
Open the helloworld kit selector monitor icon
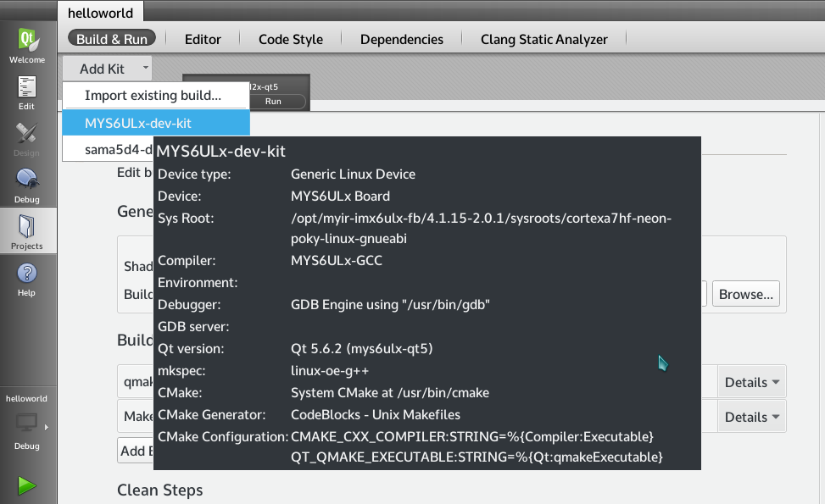[27, 422]
